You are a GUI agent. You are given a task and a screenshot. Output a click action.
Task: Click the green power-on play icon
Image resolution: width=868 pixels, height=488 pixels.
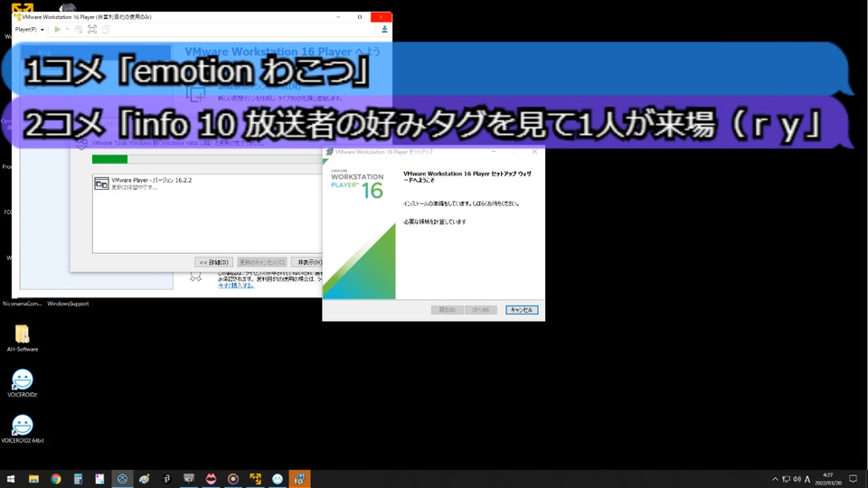pyautogui.click(x=58, y=29)
